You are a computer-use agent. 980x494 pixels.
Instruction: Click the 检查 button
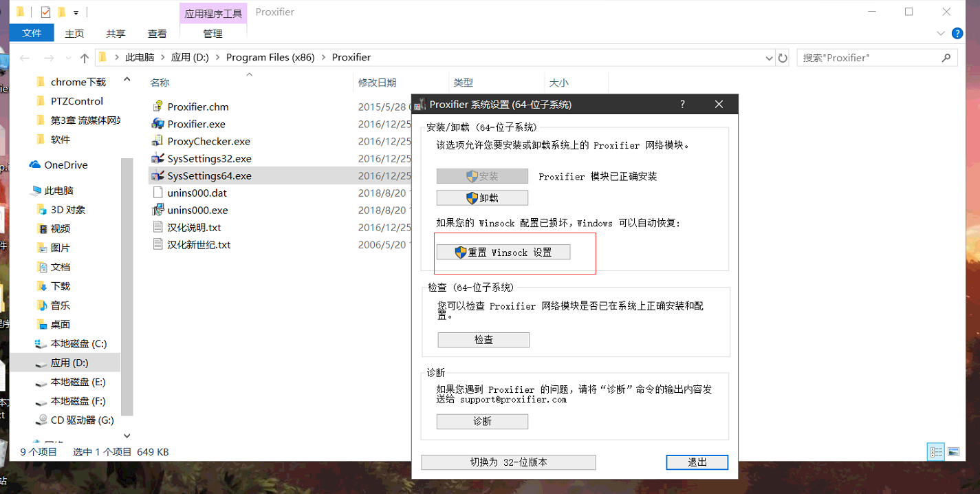(x=483, y=340)
